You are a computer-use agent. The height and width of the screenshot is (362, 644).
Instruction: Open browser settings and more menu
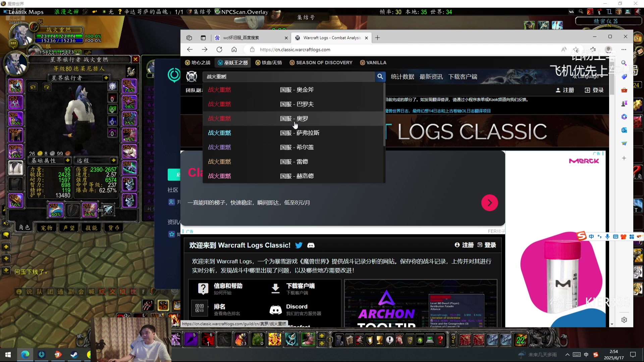[x=624, y=50]
